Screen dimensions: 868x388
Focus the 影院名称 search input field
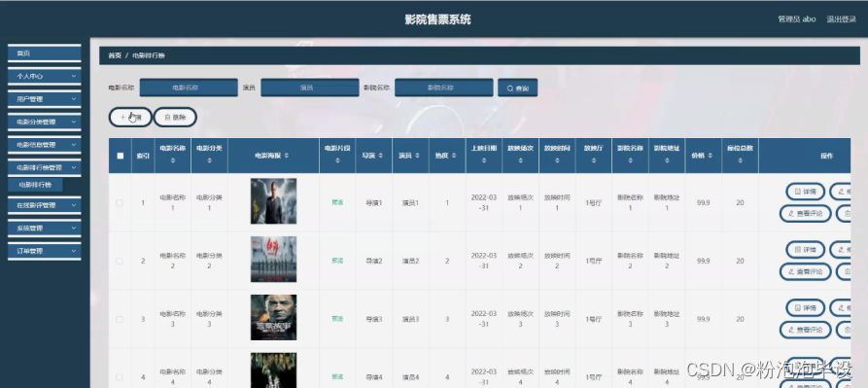pyautogui.click(x=444, y=88)
